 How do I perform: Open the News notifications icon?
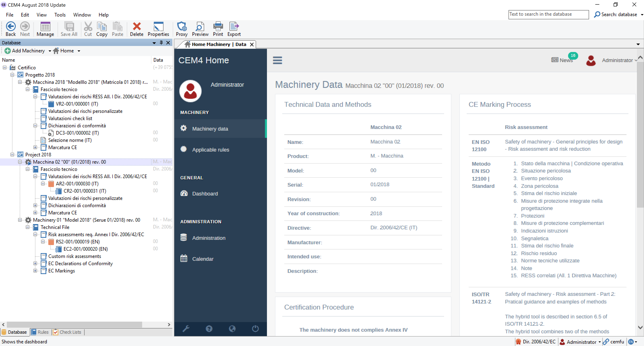tap(562, 60)
